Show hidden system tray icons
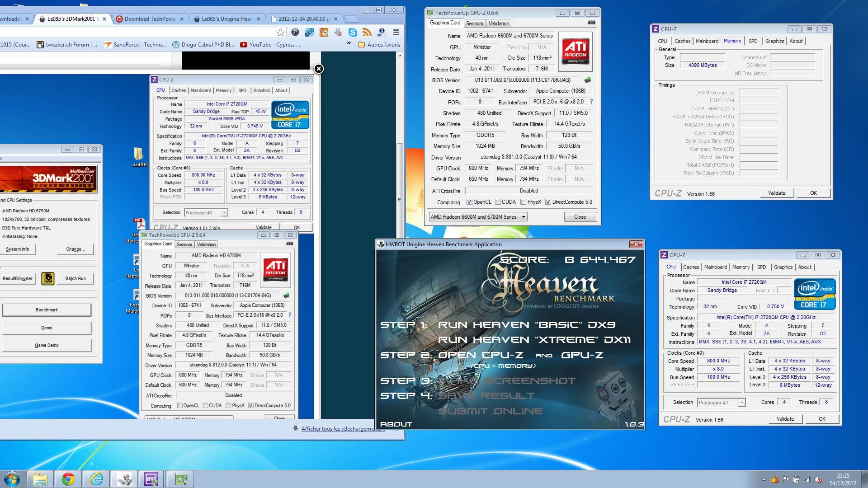The image size is (868, 488). [x=764, y=479]
